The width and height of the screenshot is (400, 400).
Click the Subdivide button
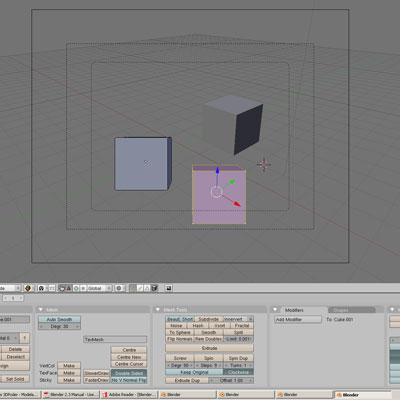208,319
